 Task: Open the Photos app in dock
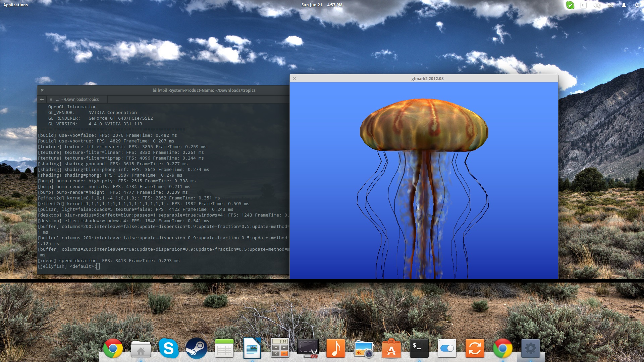pyautogui.click(x=364, y=349)
